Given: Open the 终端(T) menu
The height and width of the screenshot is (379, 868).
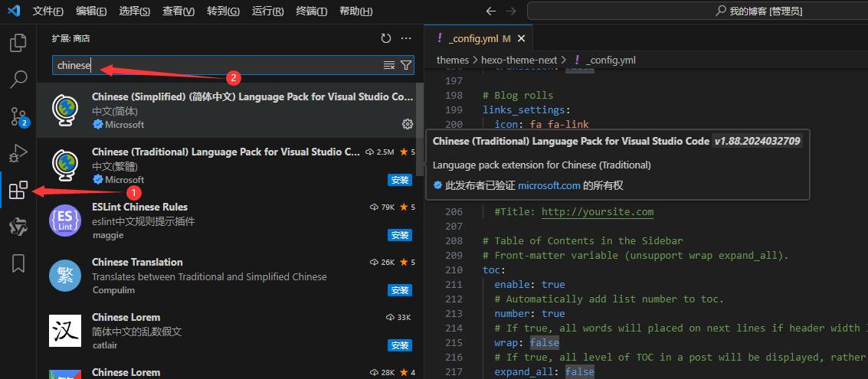Looking at the screenshot, I should coord(312,11).
